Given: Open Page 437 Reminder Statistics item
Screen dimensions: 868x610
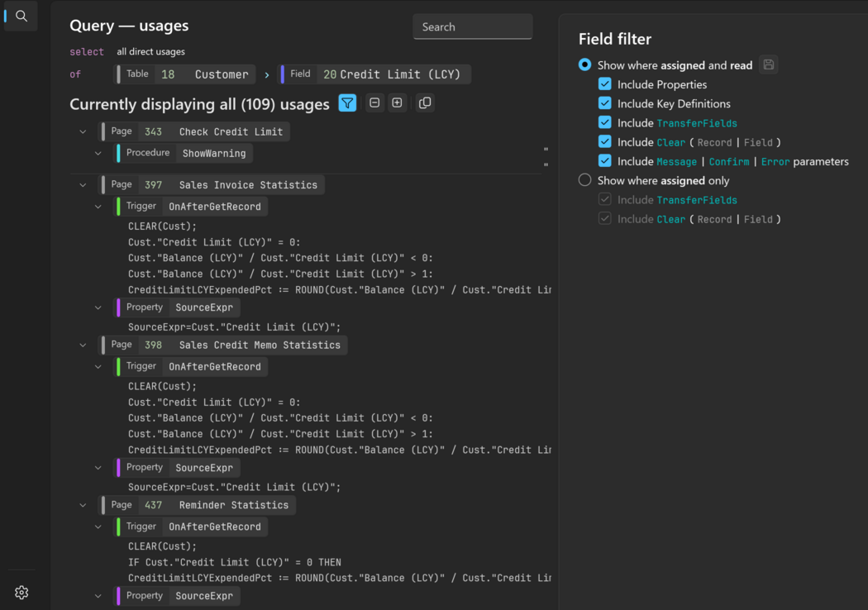Looking at the screenshot, I should click(x=197, y=505).
